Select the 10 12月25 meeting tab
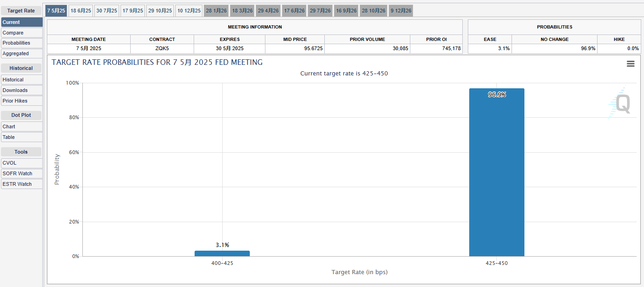This screenshot has height=287, width=644. pyautogui.click(x=189, y=11)
